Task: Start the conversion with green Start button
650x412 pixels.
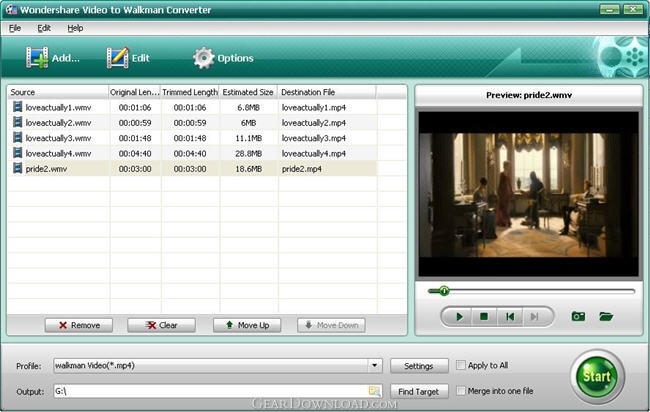Action: [597, 376]
